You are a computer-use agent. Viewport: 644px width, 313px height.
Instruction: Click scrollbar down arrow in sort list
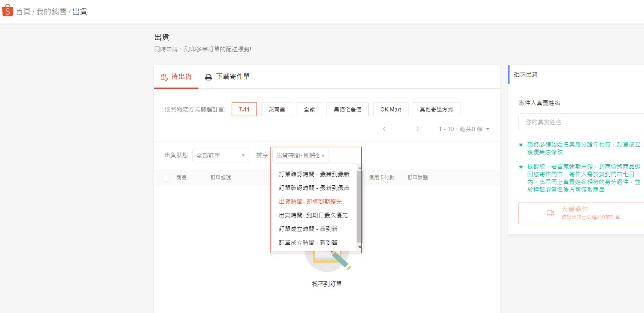[360, 247]
